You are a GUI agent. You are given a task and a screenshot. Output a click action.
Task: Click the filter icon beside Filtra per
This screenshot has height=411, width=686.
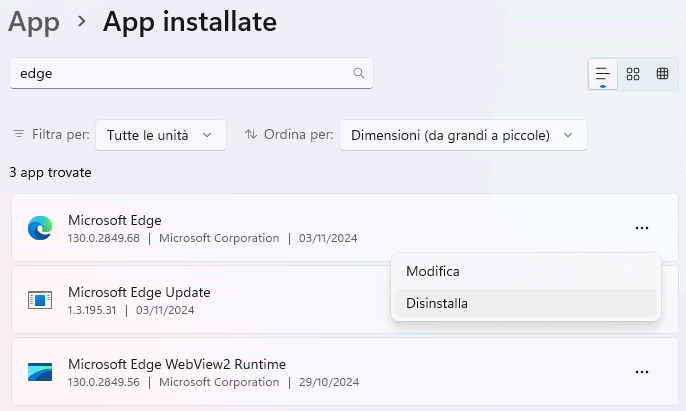click(x=19, y=135)
